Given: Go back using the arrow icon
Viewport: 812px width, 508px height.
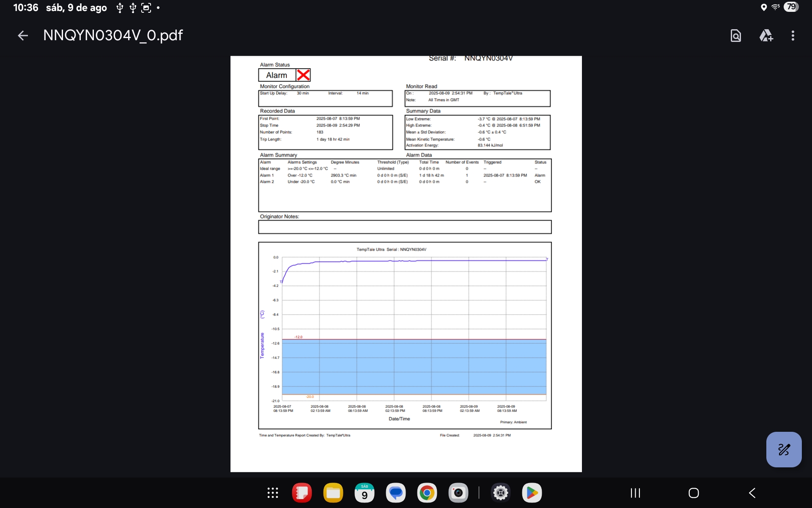Looking at the screenshot, I should coord(23,36).
